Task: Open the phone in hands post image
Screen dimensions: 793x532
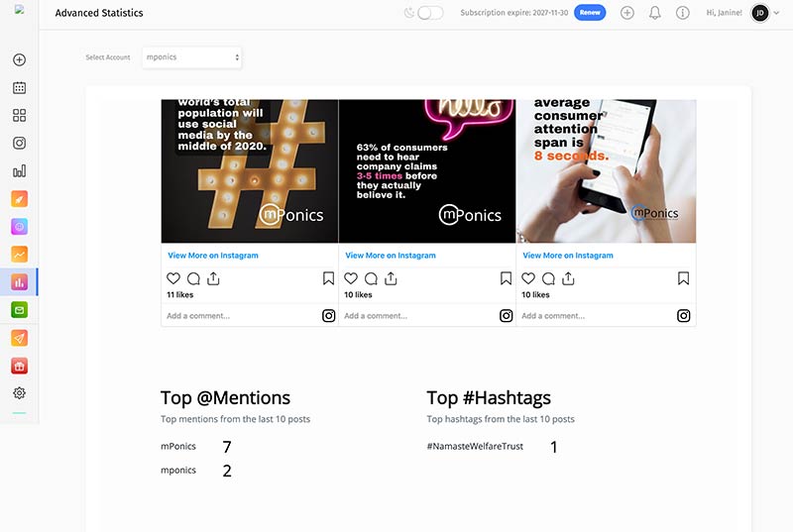Action: pyautogui.click(x=607, y=171)
